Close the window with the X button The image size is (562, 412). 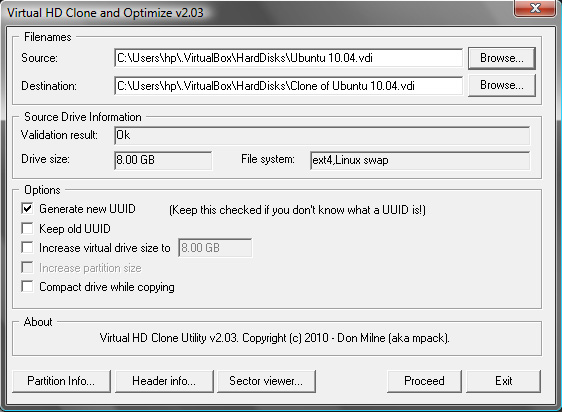(535, 8)
